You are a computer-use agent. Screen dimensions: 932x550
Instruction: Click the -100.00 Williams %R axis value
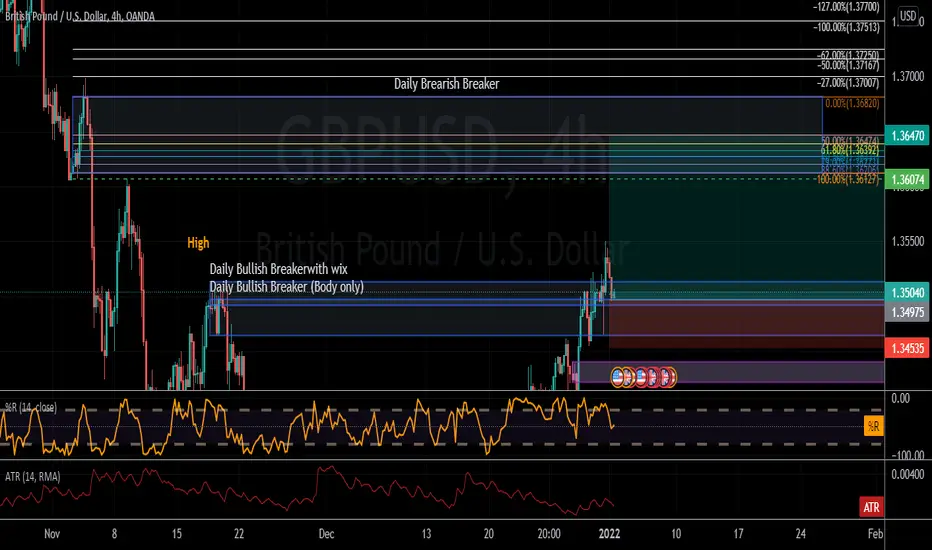click(x=908, y=455)
